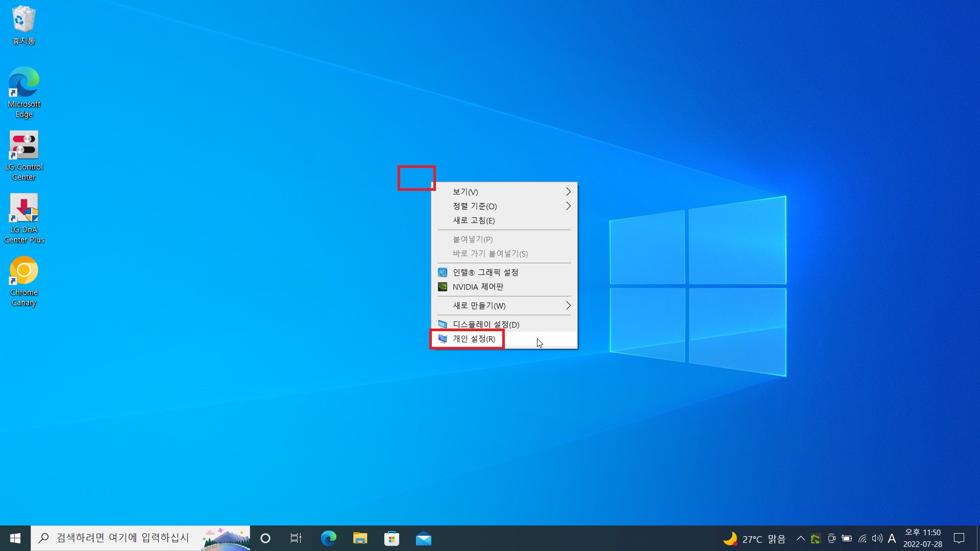
Task: Select 디스플레이 설정(D) menu entry
Action: coord(485,324)
